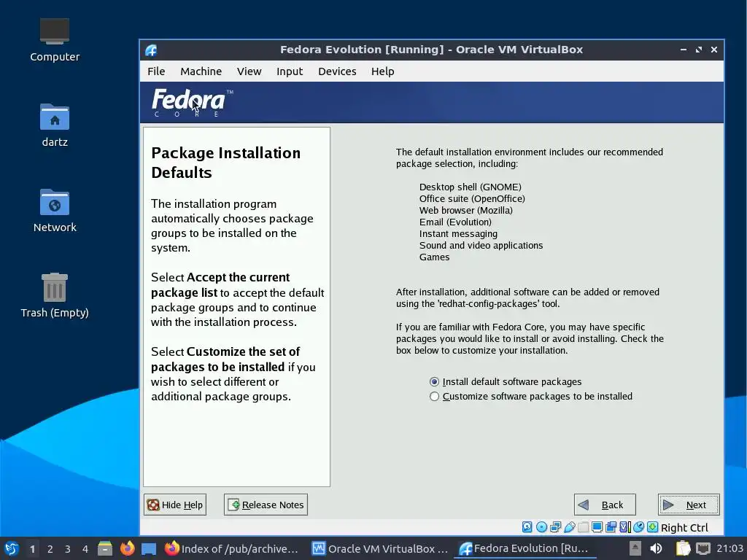
Task: Click the 'Instant messaging' list entry
Action: coord(458,234)
